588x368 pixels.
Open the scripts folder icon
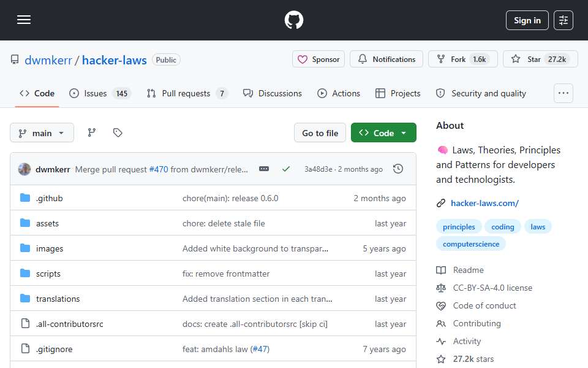pos(25,273)
